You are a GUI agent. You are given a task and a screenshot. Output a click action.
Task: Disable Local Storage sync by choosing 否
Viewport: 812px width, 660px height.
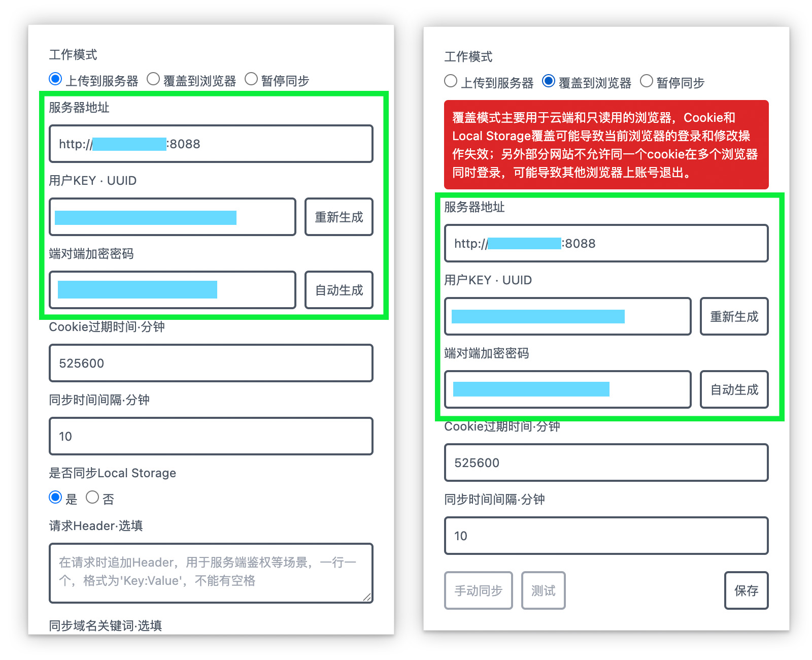pos(92,498)
